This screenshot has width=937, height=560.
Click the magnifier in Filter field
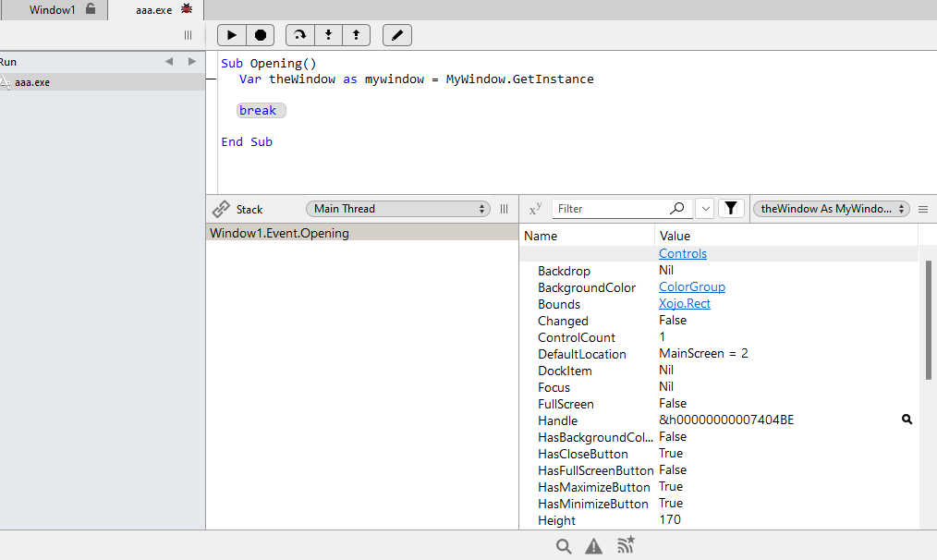pyautogui.click(x=677, y=208)
